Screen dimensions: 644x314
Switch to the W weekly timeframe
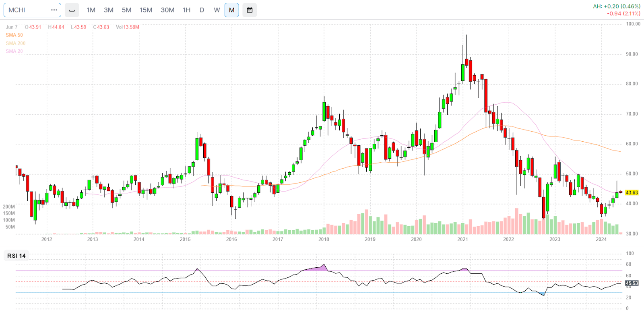pos(217,10)
